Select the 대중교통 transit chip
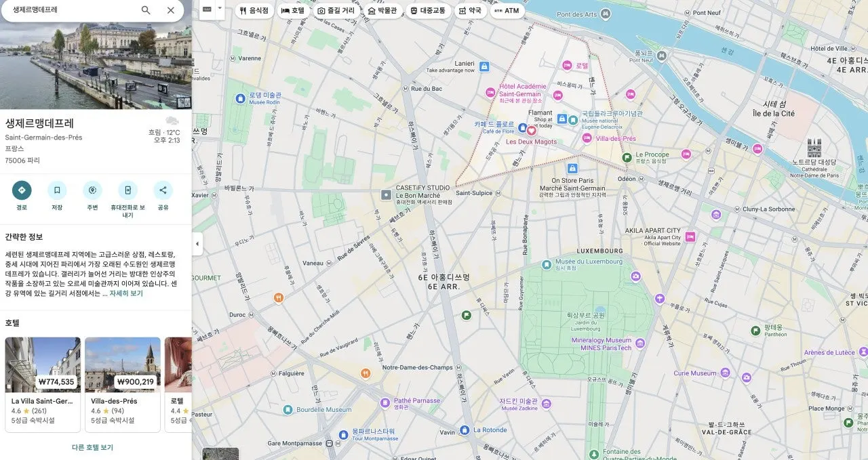868x460 pixels. [x=429, y=10]
